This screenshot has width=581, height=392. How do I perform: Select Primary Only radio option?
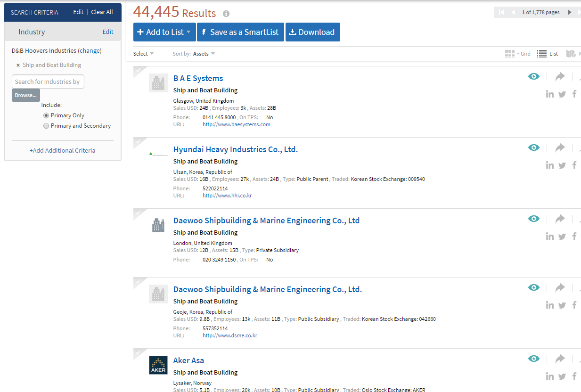[x=46, y=115]
